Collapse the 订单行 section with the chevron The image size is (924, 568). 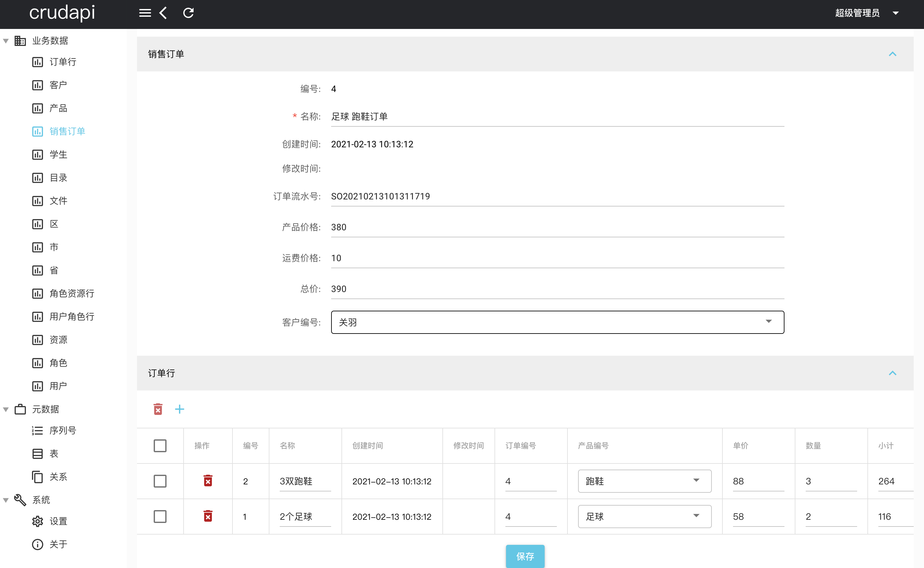coord(893,373)
